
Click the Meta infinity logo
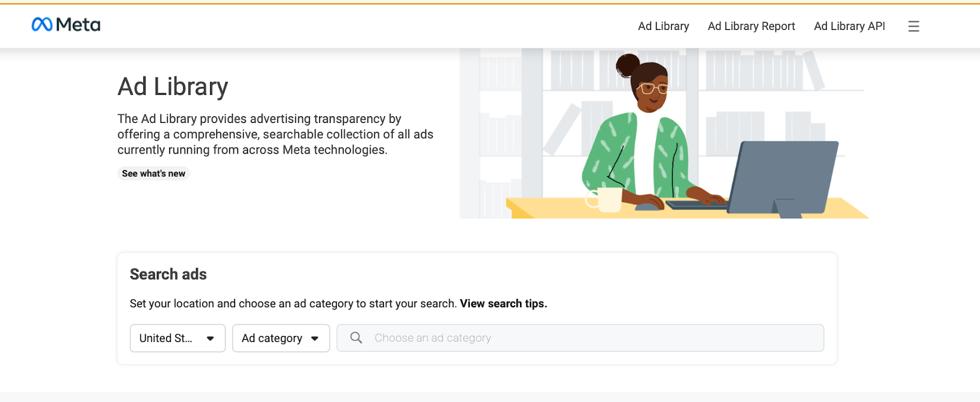(40, 24)
